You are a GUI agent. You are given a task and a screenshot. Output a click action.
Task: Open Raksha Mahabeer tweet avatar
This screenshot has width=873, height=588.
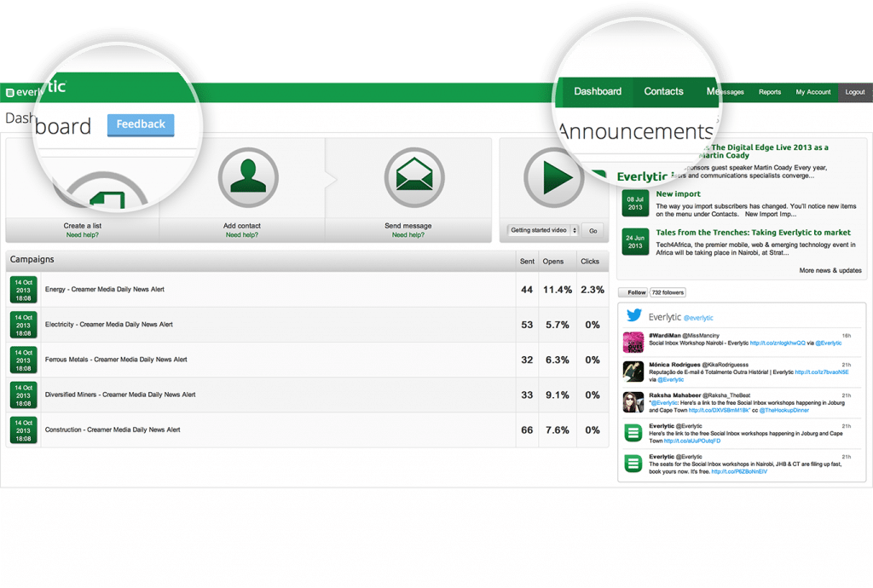pyautogui.click(x=633, y=402)
